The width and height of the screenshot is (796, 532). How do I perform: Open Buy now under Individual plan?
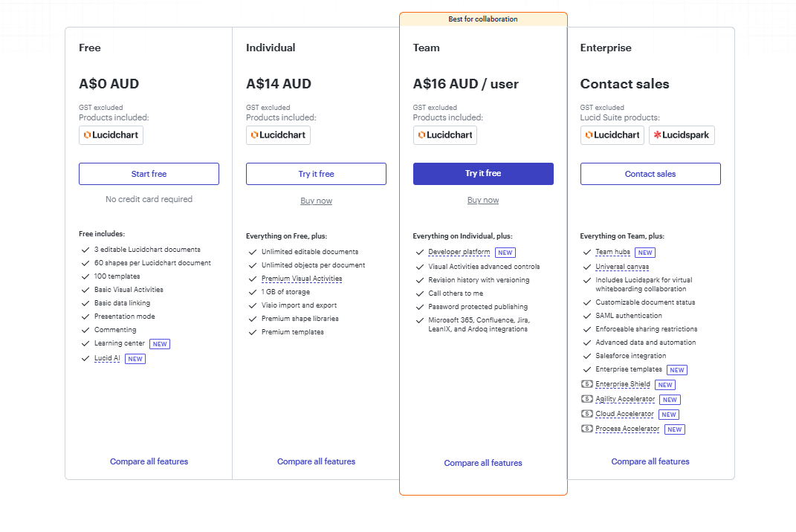click(x=317, y=201)
